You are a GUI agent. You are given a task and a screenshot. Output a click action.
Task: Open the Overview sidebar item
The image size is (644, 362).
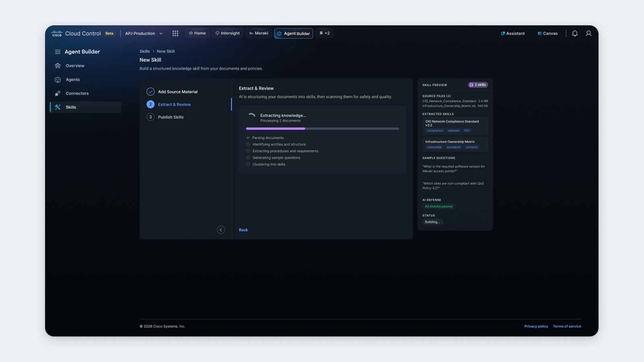86,66
